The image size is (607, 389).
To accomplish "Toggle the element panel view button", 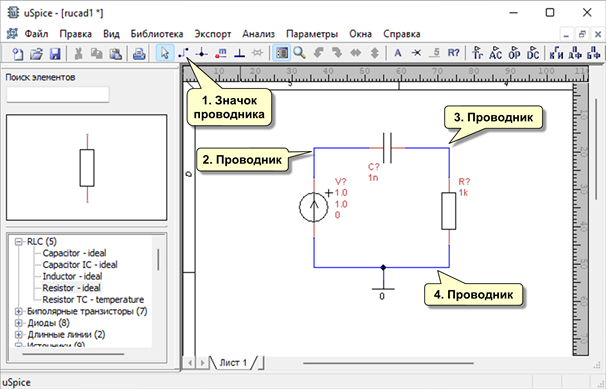I will [x=281, y=53].
